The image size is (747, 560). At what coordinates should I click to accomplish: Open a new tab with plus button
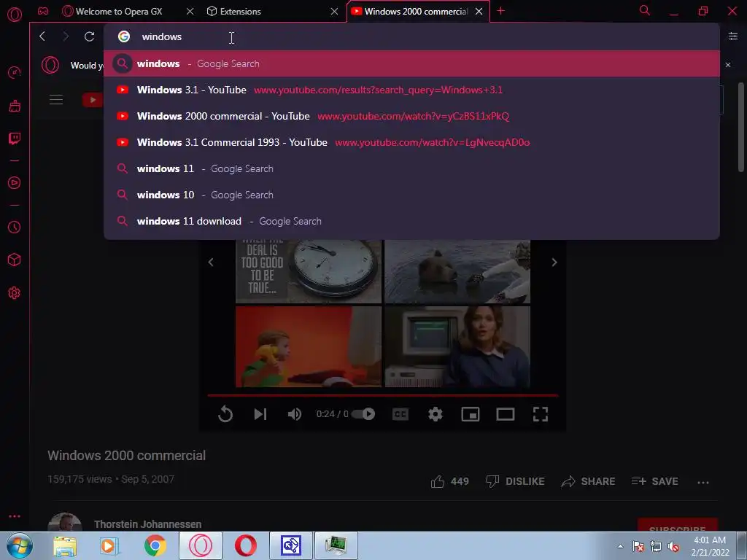coord(500,10)
